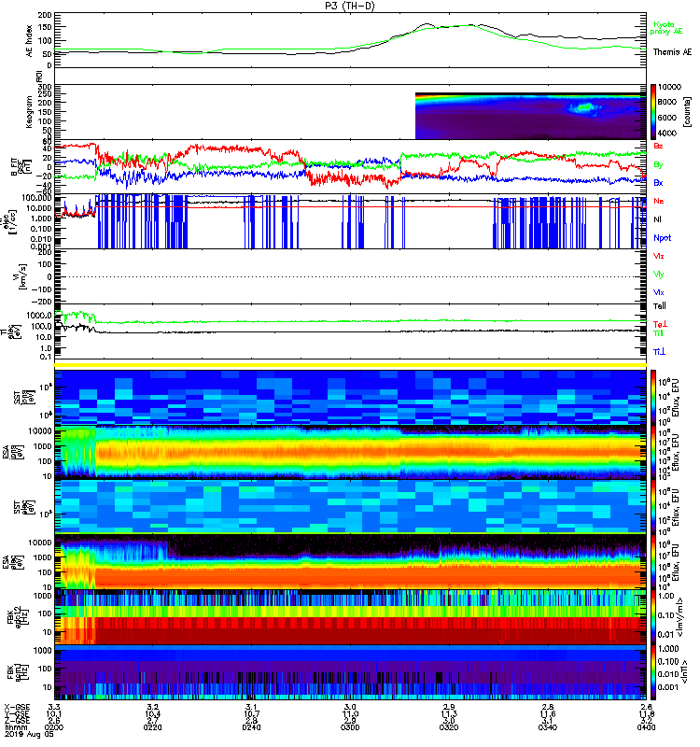The width and height of the screenshot is (700, 747).
Task: Click the FBK scm <|nT|> color bar
Action: (x=654, y=672)
